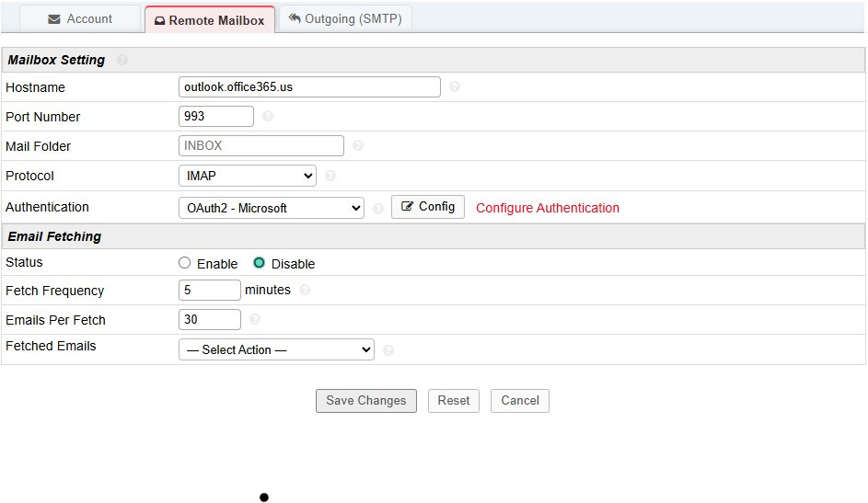
Task: Click into the Hostname input field
Action: pyautogui.click(x=309, y=87)
